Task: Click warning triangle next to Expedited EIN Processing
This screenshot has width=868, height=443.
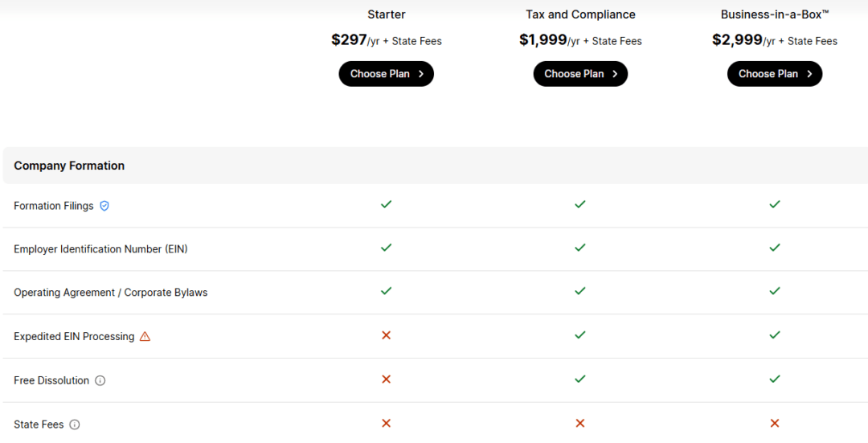Action: pos(145,337)
